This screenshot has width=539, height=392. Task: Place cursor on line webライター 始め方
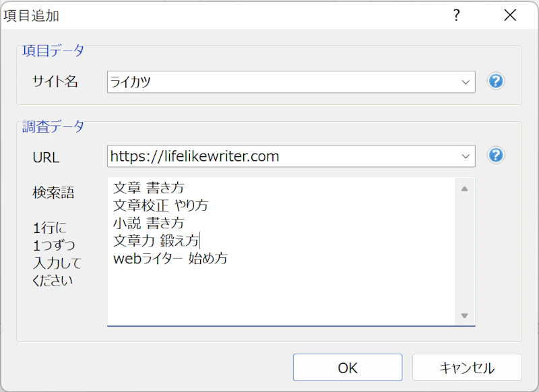[x=170, y=258]
